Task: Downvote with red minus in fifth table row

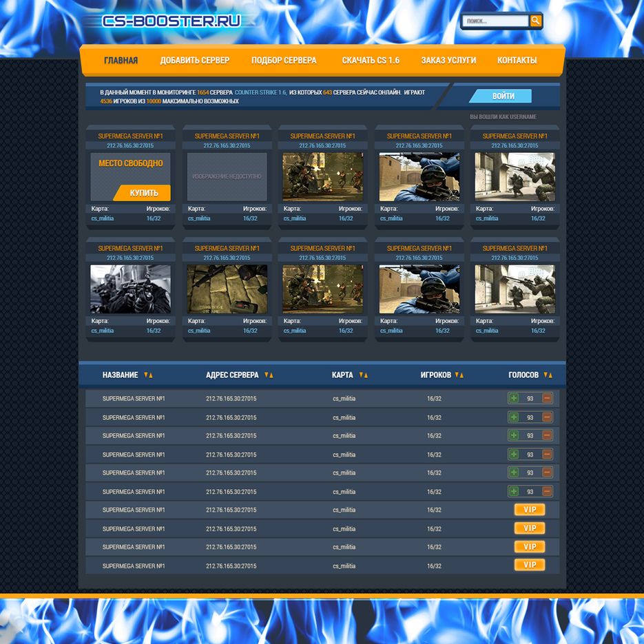Action: (547, 472)
